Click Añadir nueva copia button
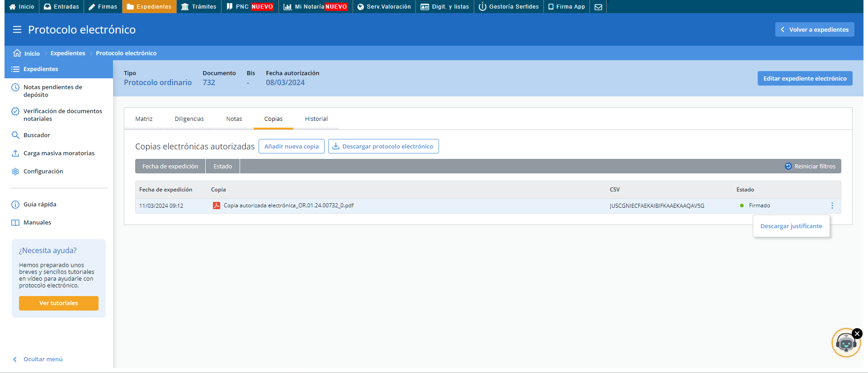The height and width of the screenshot is (373, 868). pyautogui.click(x=291, y=146)
